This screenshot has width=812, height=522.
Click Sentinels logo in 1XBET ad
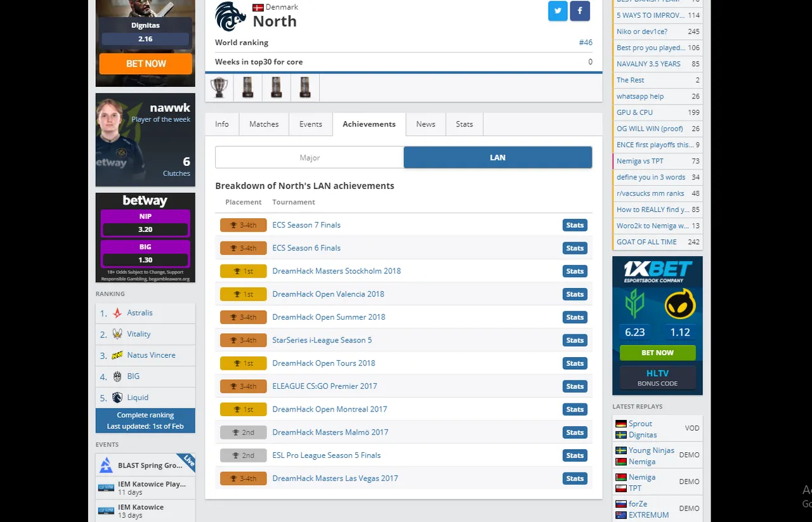click(635, 305)
